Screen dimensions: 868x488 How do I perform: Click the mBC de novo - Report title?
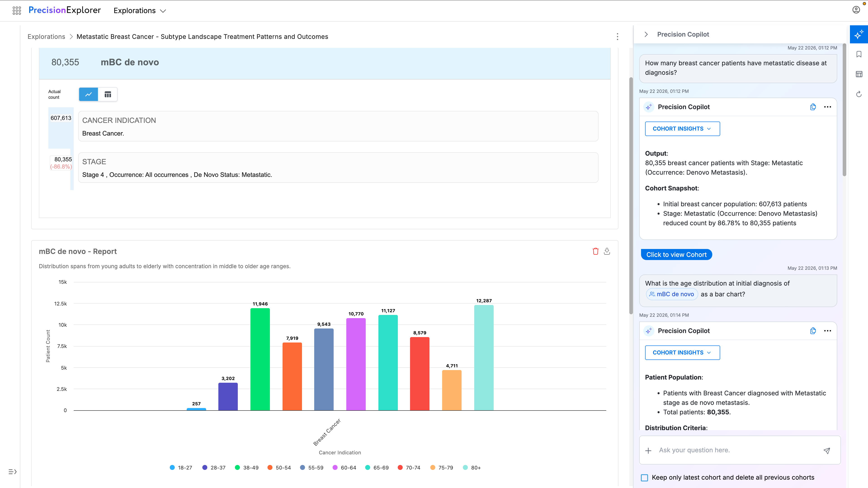pyautogui.click(x=78, y=251)
